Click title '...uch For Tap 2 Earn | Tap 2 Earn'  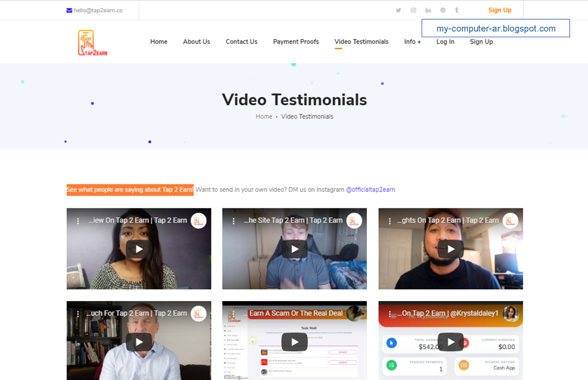click(x=137, y=313)
